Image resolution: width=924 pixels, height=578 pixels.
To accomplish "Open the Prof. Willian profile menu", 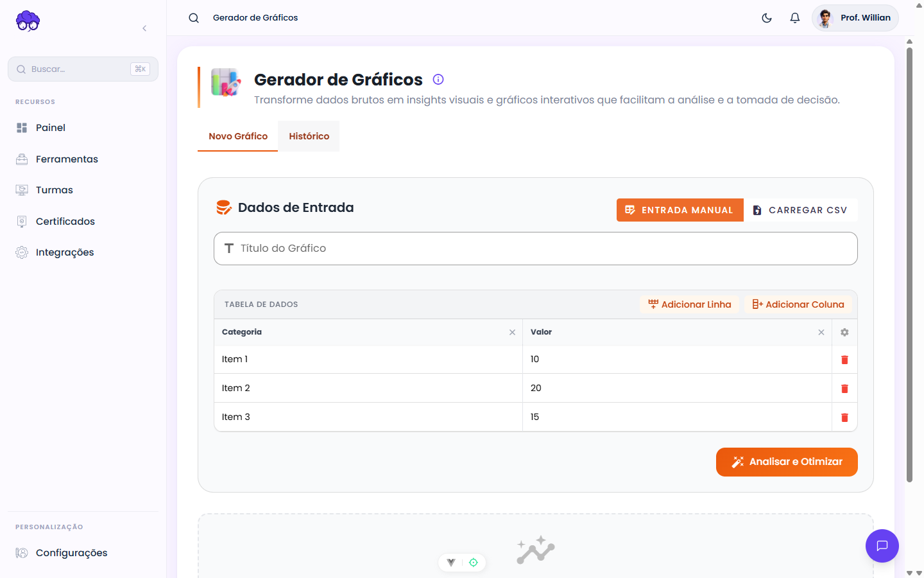I will pos(855,18).
